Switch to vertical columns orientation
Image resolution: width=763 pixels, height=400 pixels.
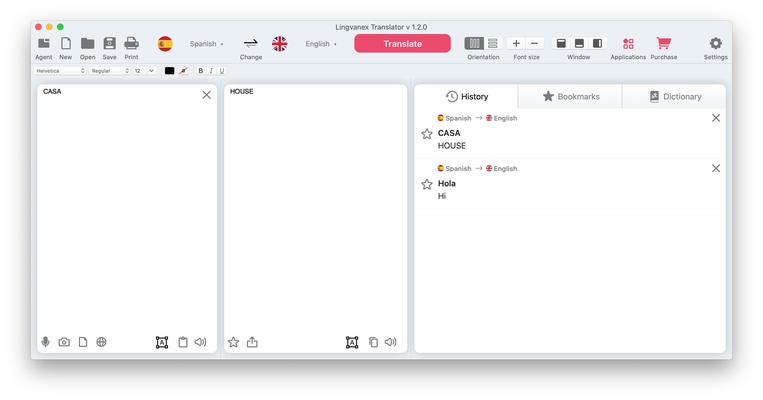(x=474, y=43)
